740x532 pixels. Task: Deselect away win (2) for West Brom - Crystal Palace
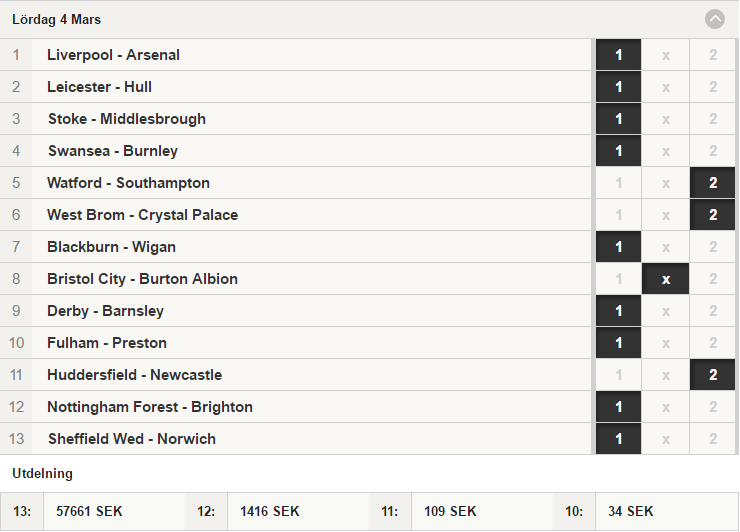[x=713, y=215]
